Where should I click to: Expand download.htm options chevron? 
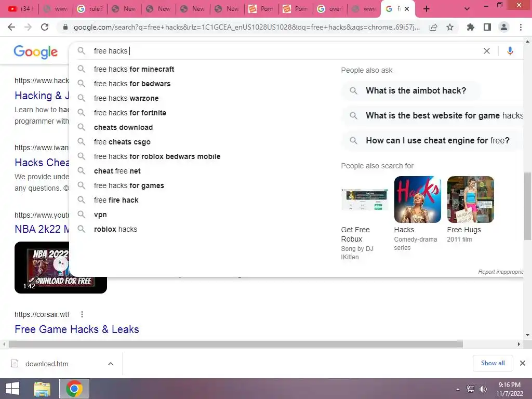(x=111, y=364)
